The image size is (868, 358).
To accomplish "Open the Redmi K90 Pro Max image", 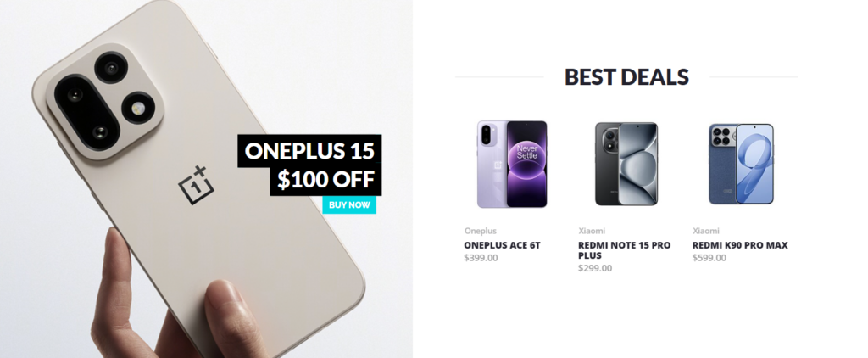I will (x=741, y=164).
